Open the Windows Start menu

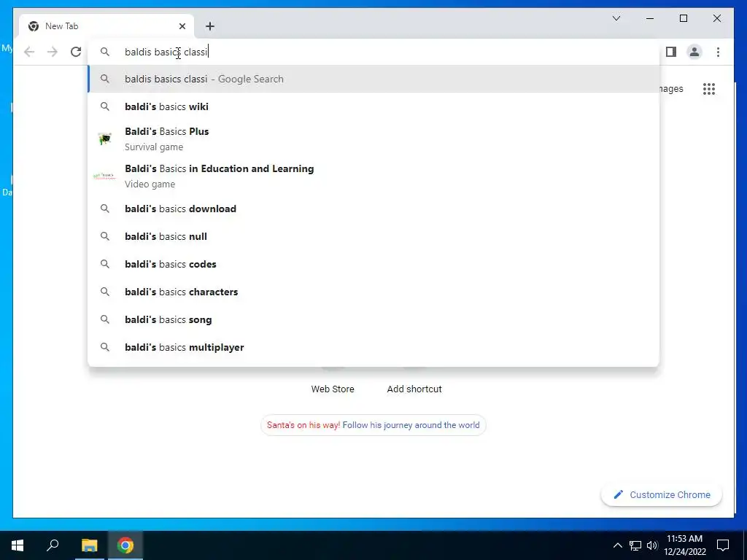tap(18, 545)
